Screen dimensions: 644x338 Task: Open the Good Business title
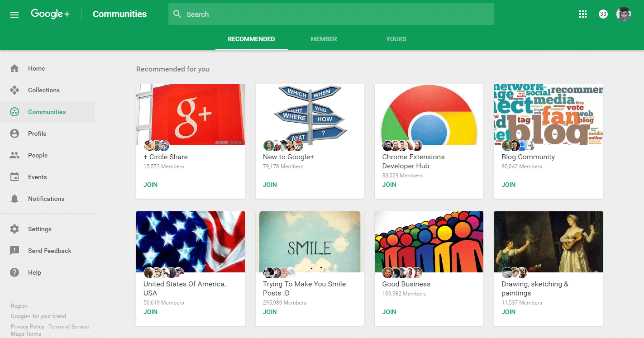tap(406, 284)
